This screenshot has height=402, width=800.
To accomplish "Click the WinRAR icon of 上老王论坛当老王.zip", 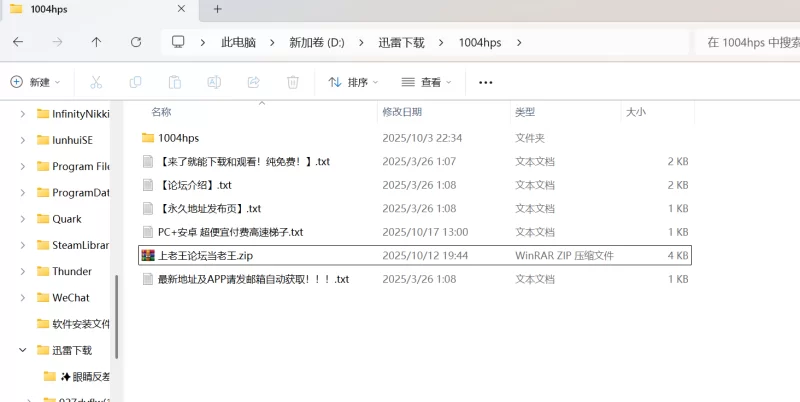I will tap(148, 256).
